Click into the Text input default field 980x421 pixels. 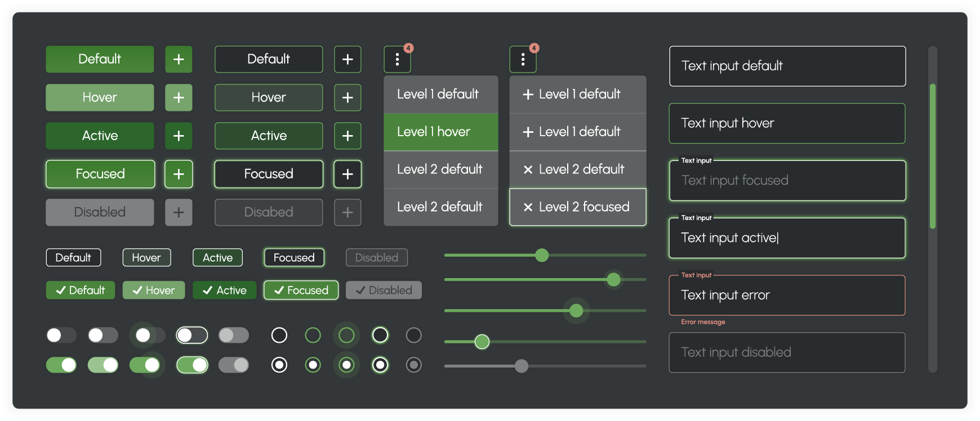click(x=787, y=66)
